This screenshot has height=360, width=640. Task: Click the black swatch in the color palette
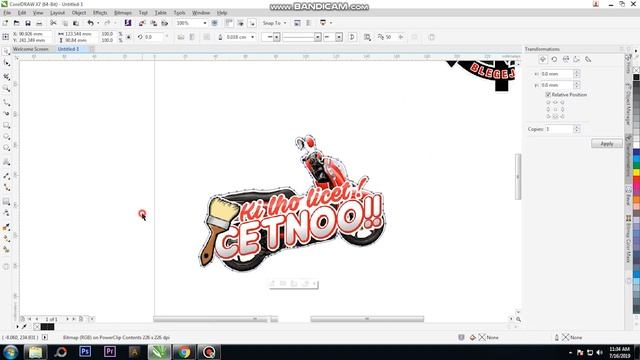tap(636, 77)
